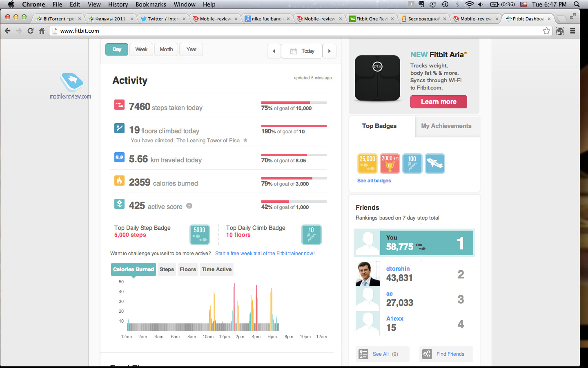This screenshot has width=588, height=368.
Task: Start the free Fitbit trainer trial link
Action: (265, 254)
